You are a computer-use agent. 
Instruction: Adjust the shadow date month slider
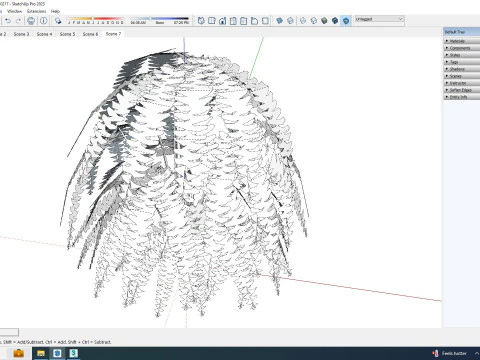point(95,21)
